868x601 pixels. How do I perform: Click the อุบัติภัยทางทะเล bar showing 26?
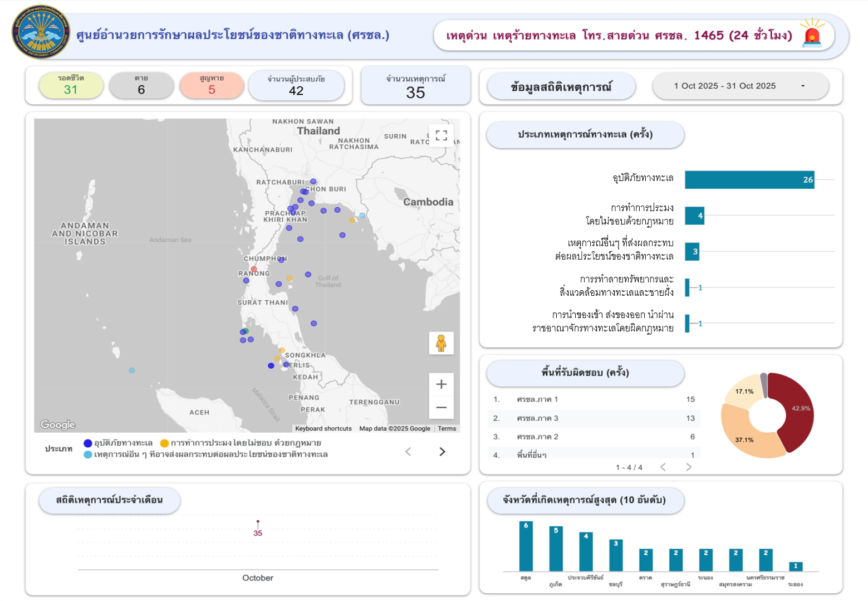(749, 180)
